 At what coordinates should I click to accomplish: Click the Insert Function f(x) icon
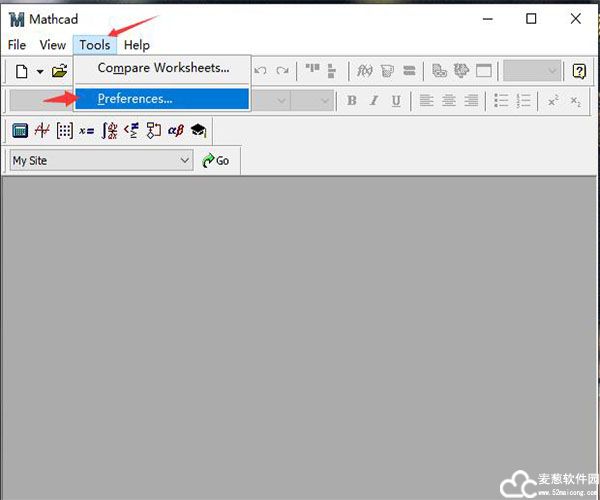tap(364, 71)
